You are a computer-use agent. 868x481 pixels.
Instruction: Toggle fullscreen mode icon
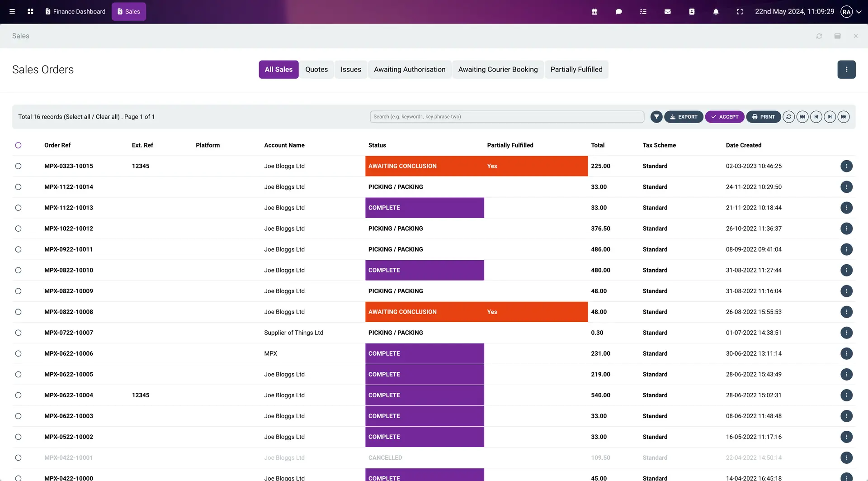pos(740,12)
